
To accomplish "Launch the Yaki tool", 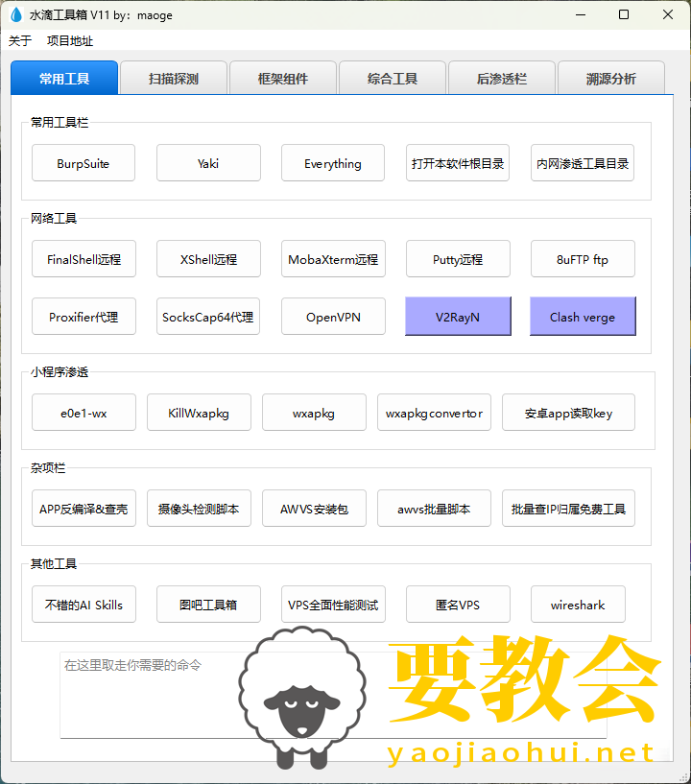I will (x=208, y=163).
